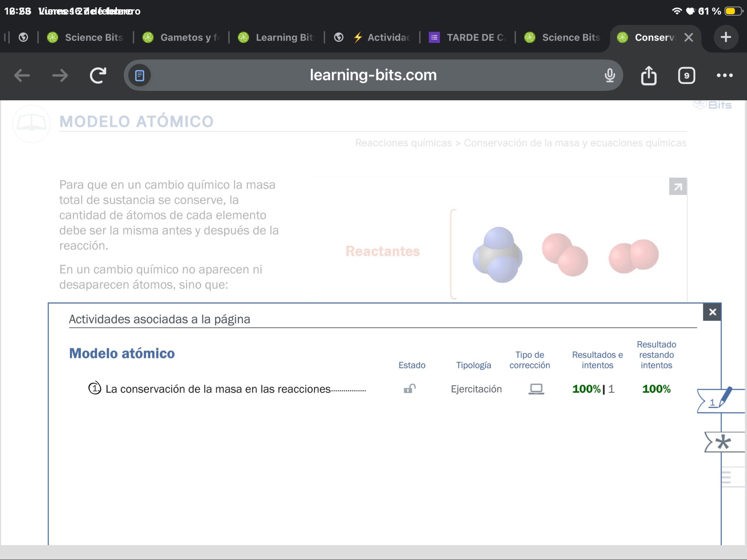
Task: Tap the share icon in toolbar
Action: point(649,75)
